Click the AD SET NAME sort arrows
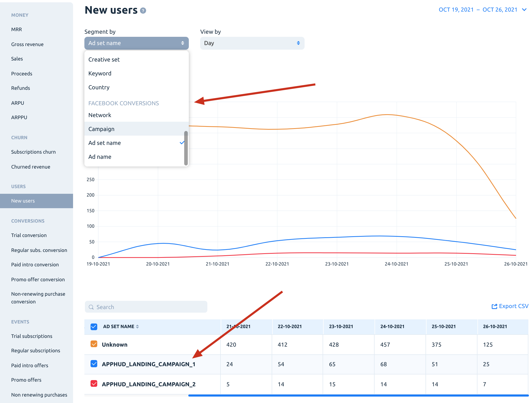 (x=137, y=327)
